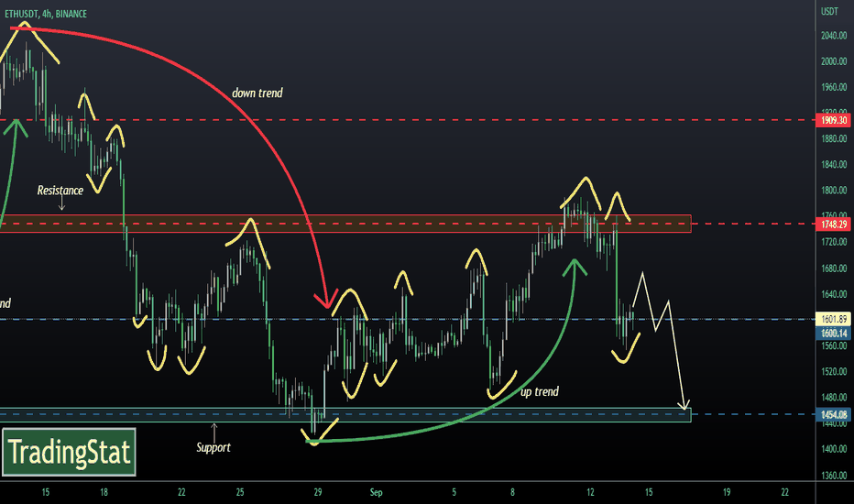Select the teal support zone rectangle
Image resolution: width=854 pixels, height=504 pixels.
345,414
